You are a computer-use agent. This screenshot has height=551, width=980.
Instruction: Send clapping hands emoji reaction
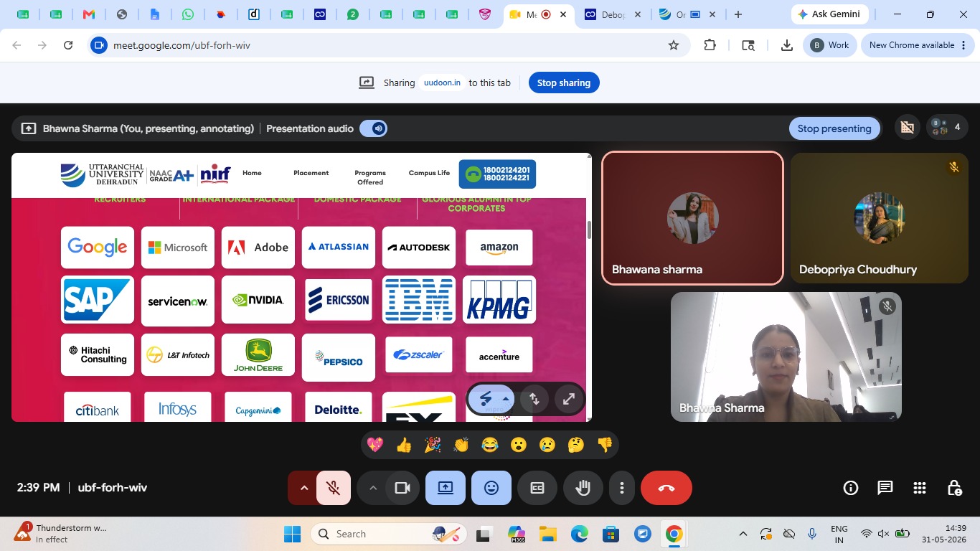coord(461,445)
